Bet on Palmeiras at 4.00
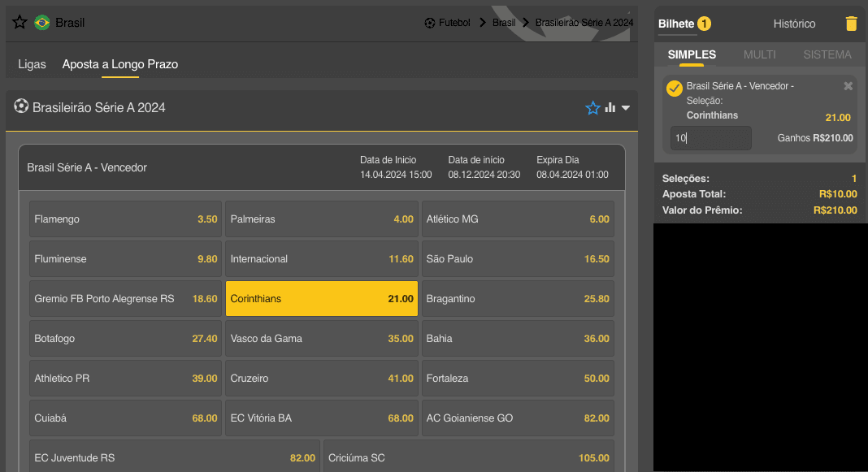The width and height of the screenshot is (868, 472). [x=322, y=219]
